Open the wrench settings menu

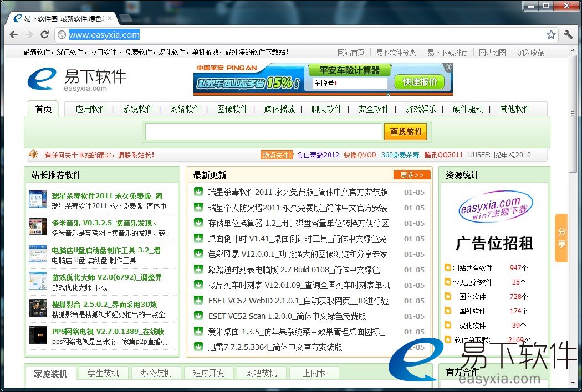pyautogui.click(x=568, y=35)
